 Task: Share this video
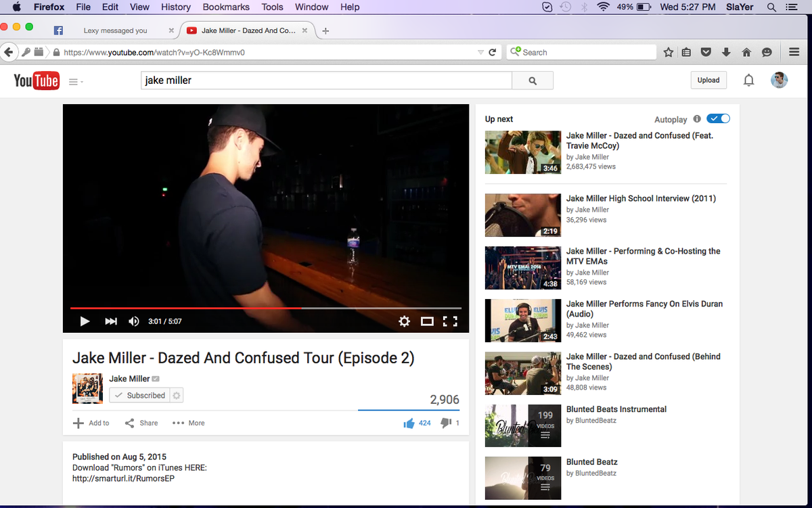(141, 423)
